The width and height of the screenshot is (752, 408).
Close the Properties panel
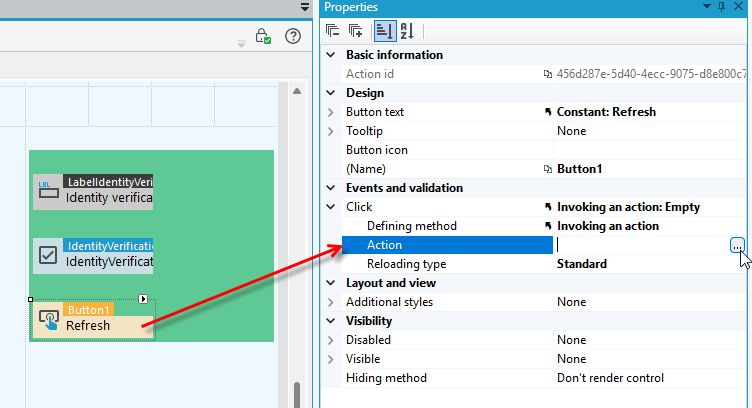click(x=739, y=7)
